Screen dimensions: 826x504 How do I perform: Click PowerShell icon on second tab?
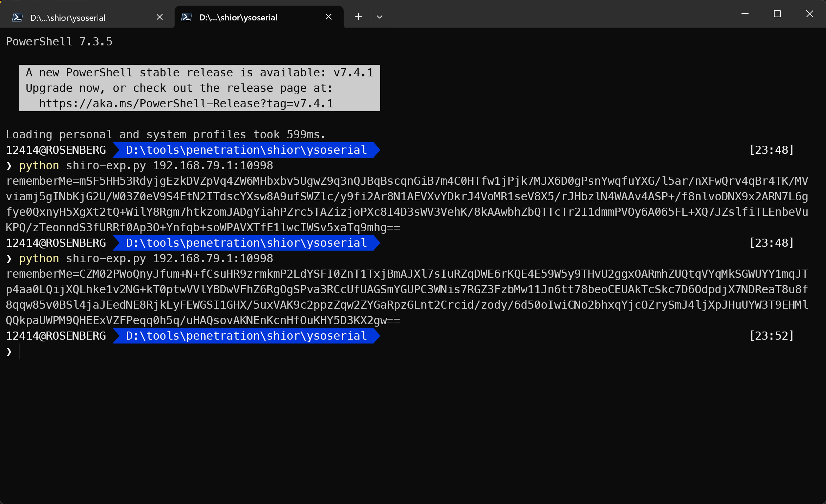[x=187, y=17]
